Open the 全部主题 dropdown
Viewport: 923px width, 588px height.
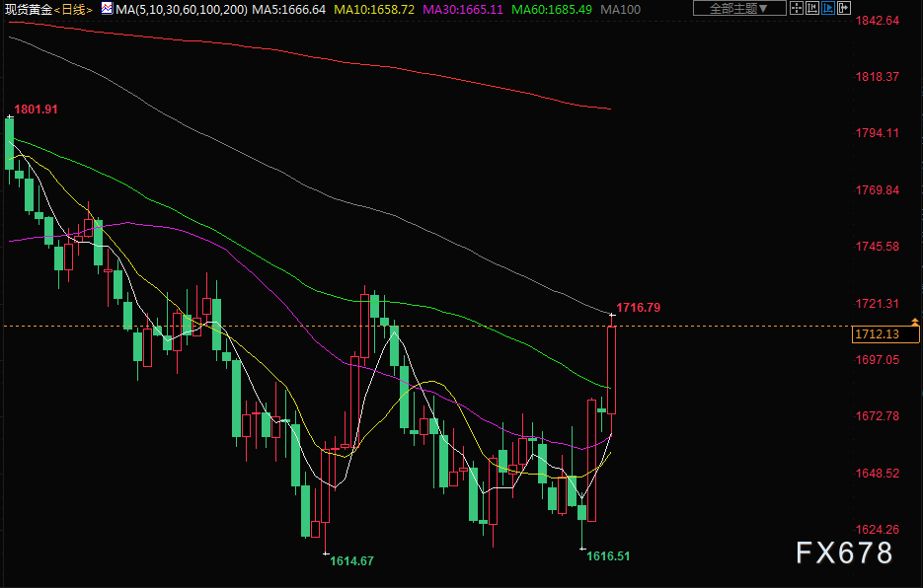tap(739, 8)
